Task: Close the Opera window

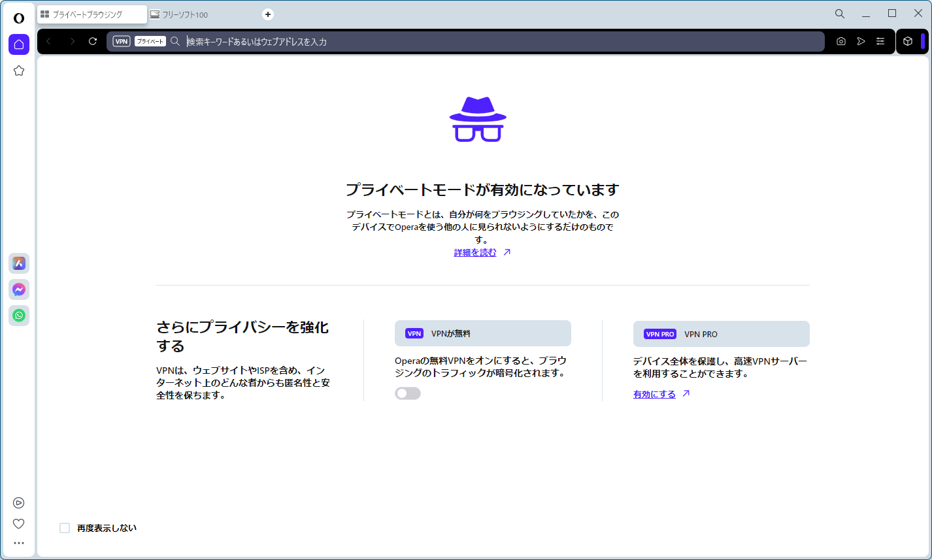Action: click(x=918, y=14)
